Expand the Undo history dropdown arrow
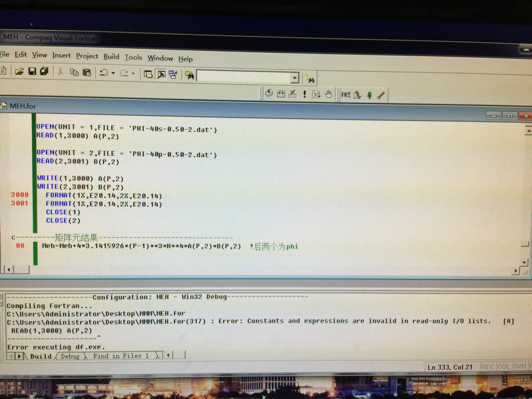 coord(113,73)
